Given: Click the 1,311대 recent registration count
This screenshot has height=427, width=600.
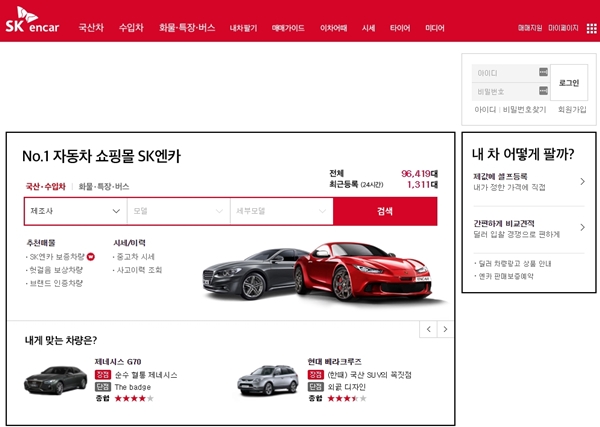Looking at the screenshot, I should pos(422,184).
